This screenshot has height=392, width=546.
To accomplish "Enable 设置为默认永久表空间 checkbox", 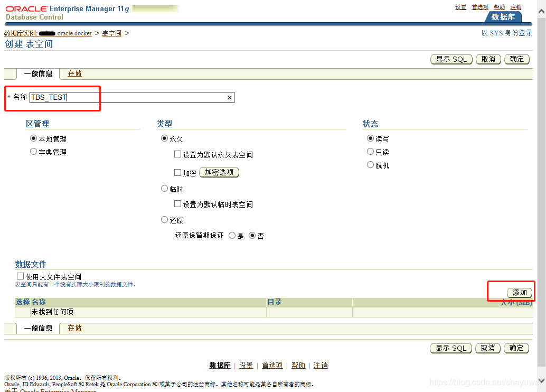I will pyautogui.click(x=177, y=154).
